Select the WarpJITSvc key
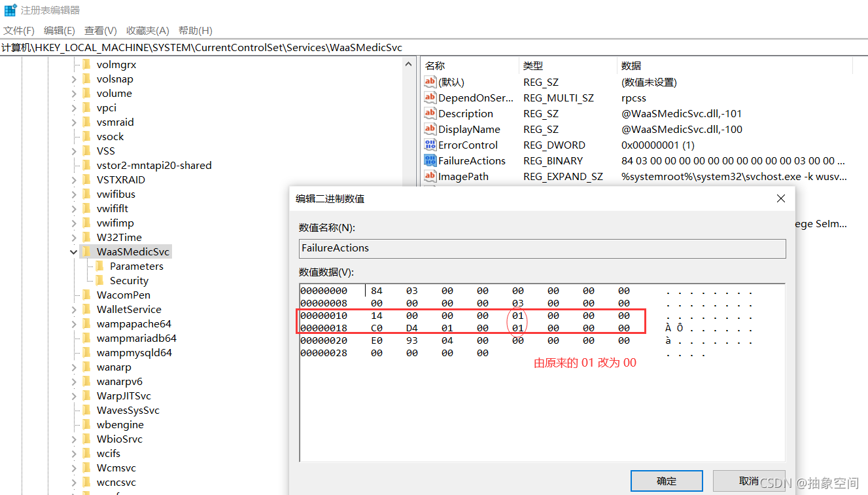Image resolution: width=868 pixels, height=495 pixels. pyautogui.click(x=124, y=396)
